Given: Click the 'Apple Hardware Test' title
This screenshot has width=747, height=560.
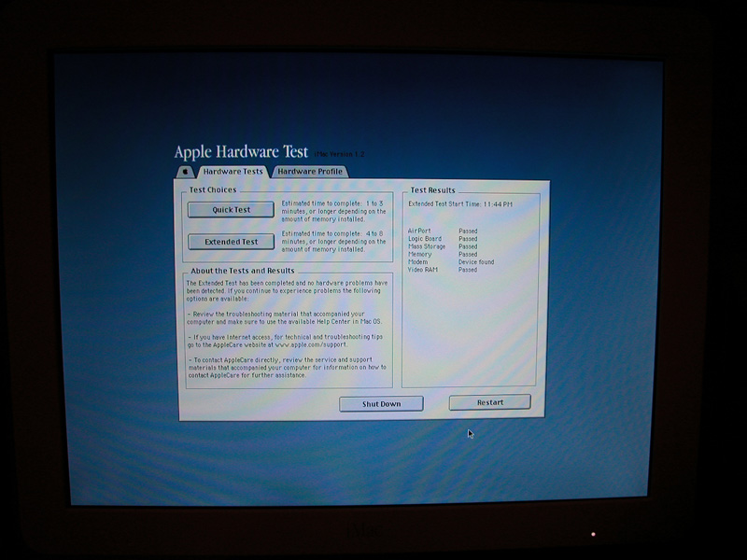Looking at the screenshot, I should click(248, 152).
